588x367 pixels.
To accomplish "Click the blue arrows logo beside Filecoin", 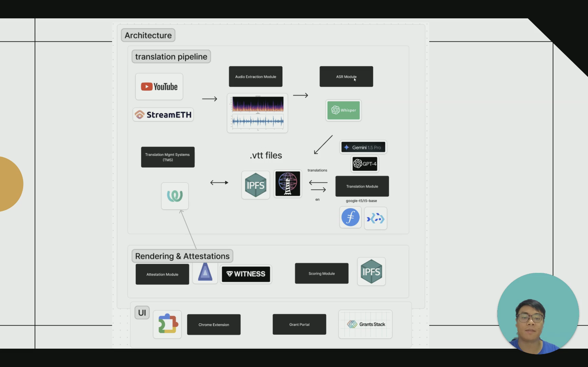I will point(376,219).
